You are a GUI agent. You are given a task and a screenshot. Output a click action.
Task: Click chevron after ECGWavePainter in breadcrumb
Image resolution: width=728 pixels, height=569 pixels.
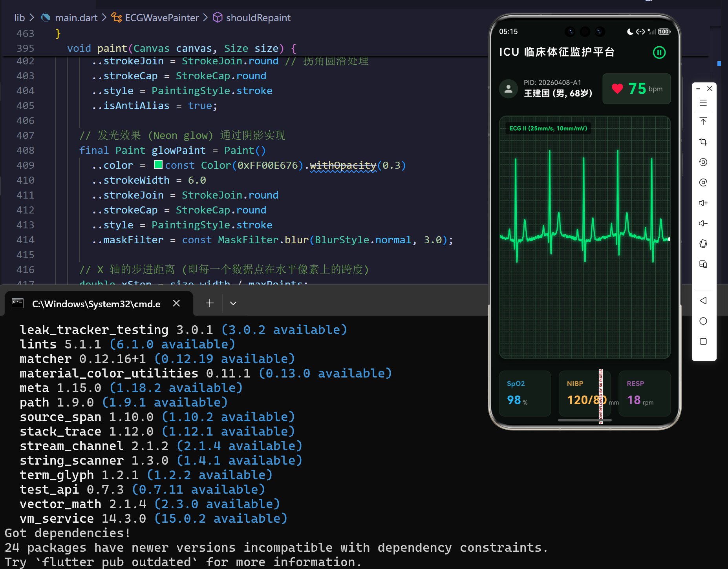(x=205, y=18)
